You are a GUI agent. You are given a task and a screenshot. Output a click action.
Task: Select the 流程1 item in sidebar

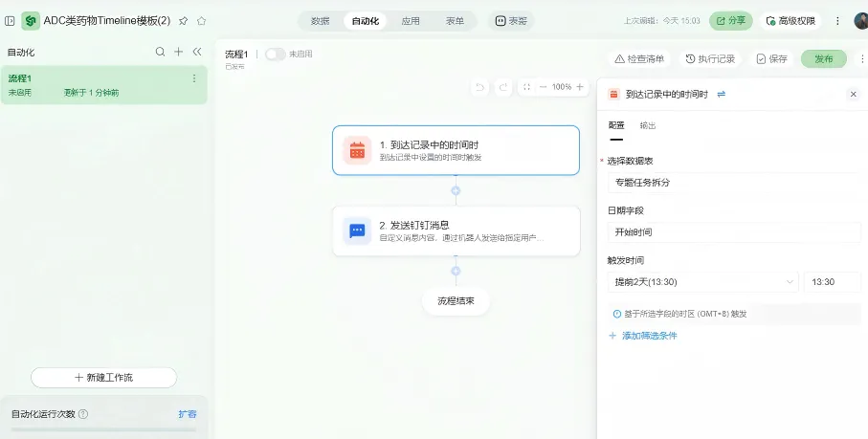(103, 85)
